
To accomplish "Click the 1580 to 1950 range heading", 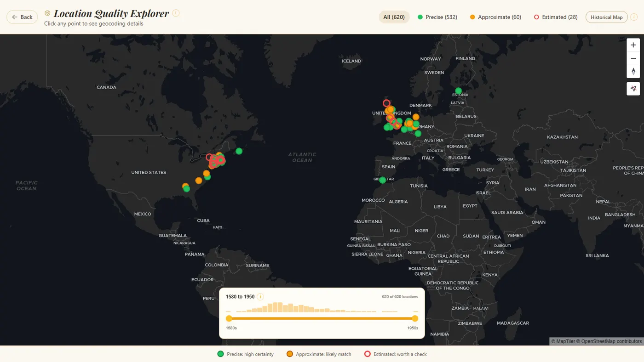I will [x=240, y=297].
